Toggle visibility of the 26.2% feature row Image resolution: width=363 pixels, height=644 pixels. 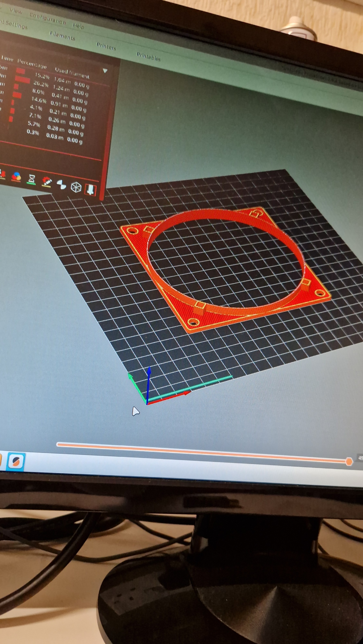pos(41,84)
